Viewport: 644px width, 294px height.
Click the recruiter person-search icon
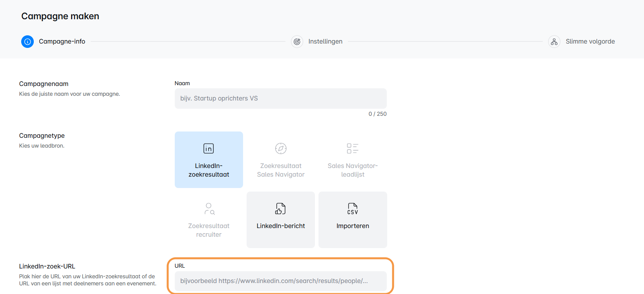coord(209,208)
